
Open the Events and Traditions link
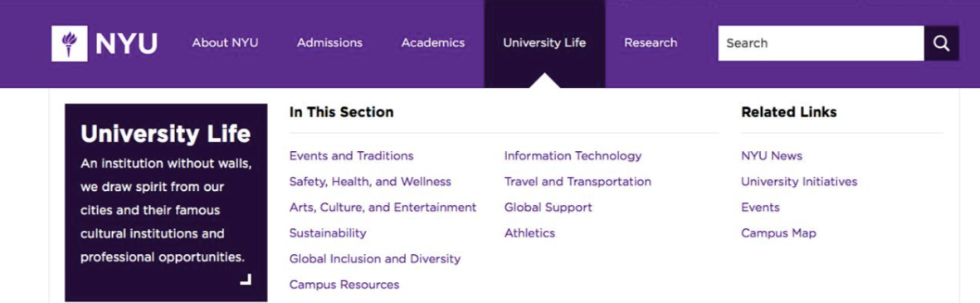pyautogui.click(x=351, y=155)
